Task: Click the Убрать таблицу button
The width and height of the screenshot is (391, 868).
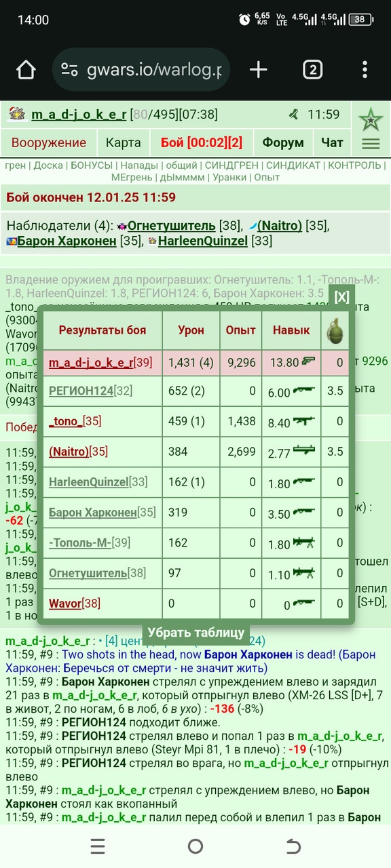Action: click(x=196, y=633)
